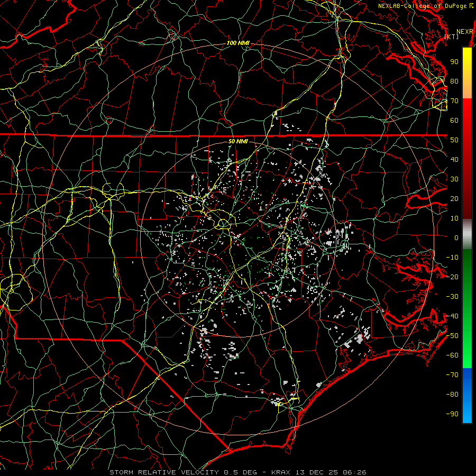Click the -40 value on the velocity scale

coord(452,316)
